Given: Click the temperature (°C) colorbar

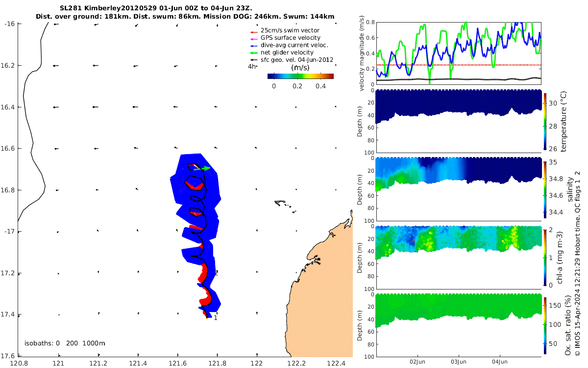Looking at the screenshot, I should click(546, 121).
